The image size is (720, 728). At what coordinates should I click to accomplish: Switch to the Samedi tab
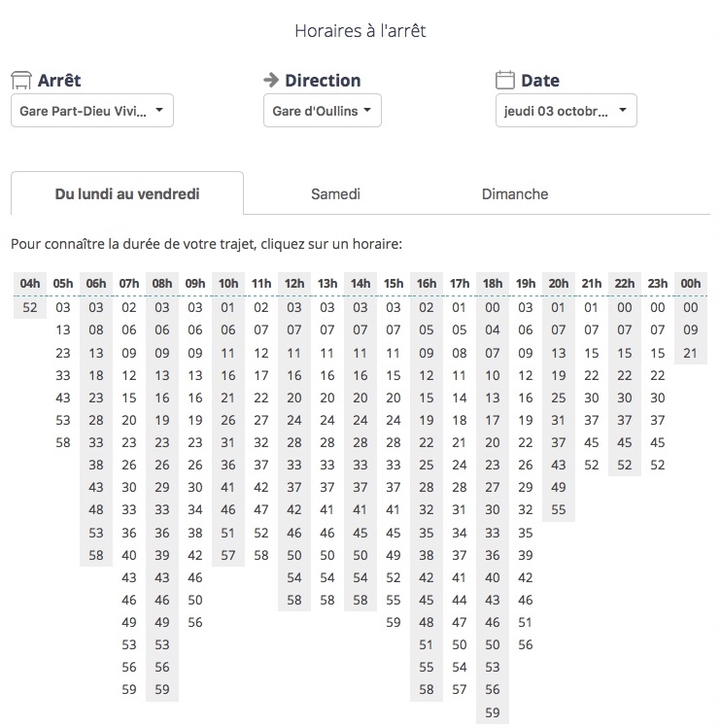pos(335,194)
